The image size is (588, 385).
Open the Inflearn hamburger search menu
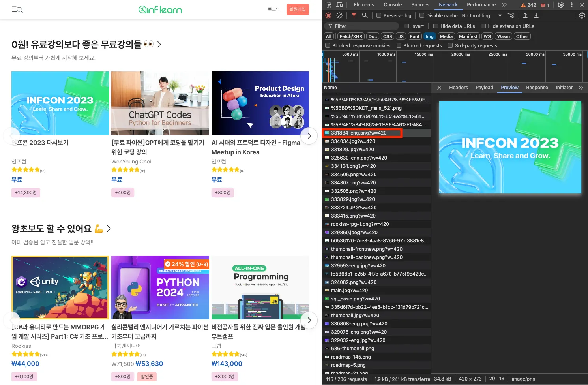click(17, 9)
